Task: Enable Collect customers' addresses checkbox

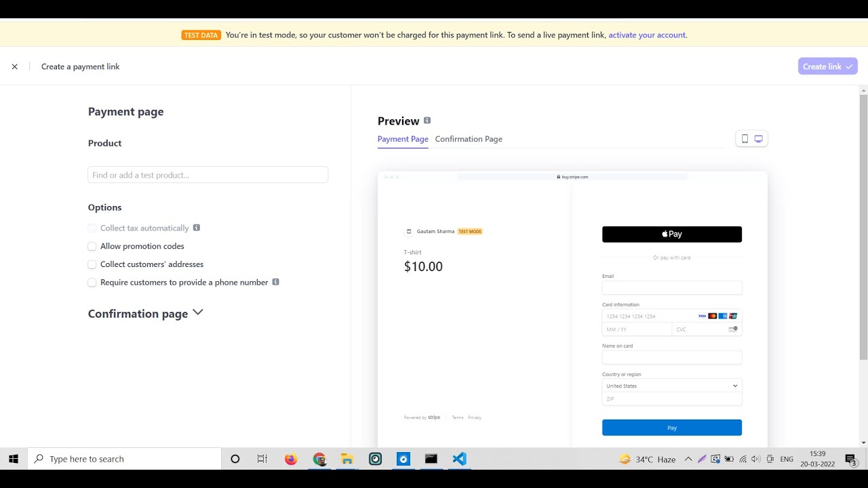Action: [92, 264]
